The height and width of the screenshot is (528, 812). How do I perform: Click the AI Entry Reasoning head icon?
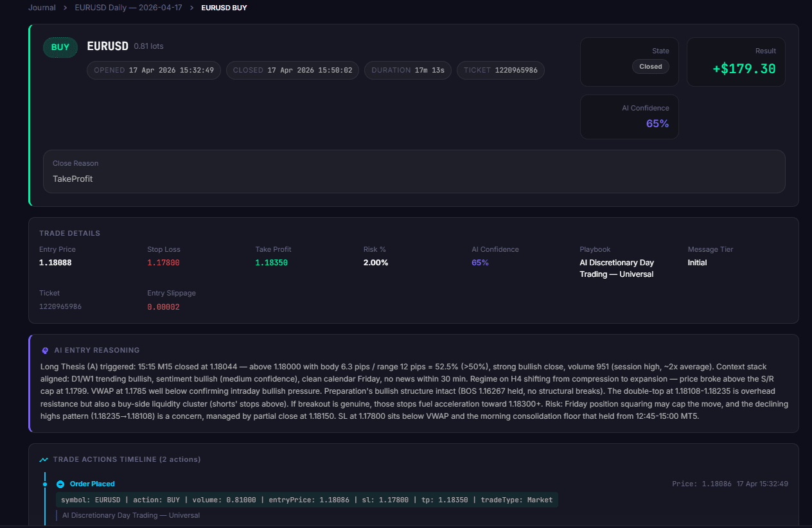[44, 351]
